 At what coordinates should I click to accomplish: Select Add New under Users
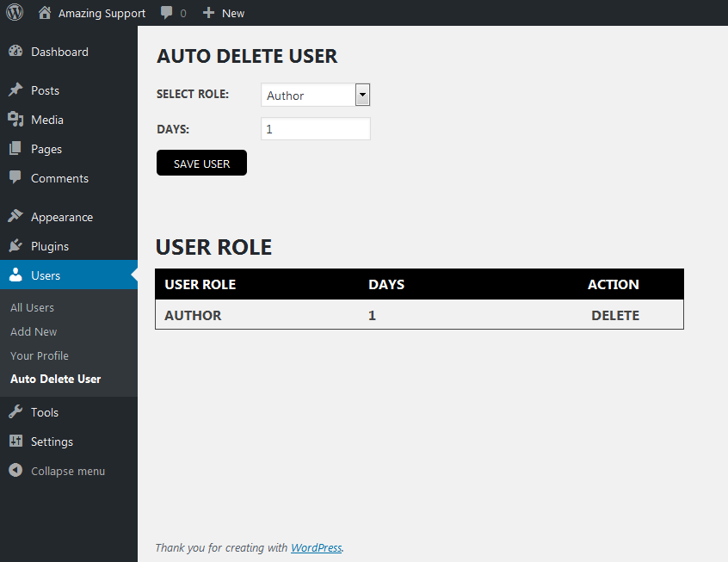pyautogui.click(x=34, y=331)
